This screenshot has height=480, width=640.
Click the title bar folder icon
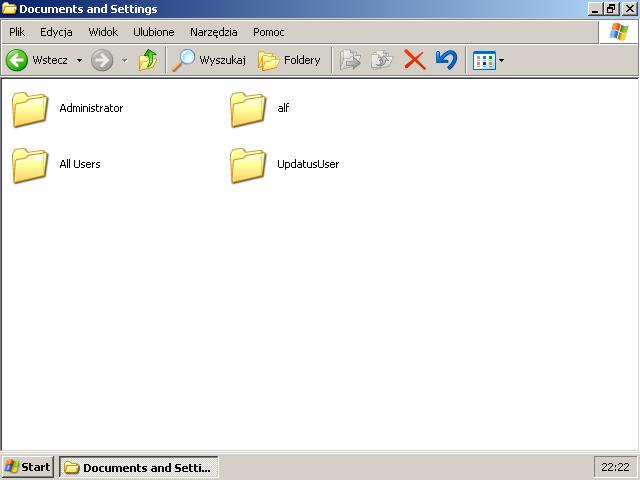click(x=9, y=9)
